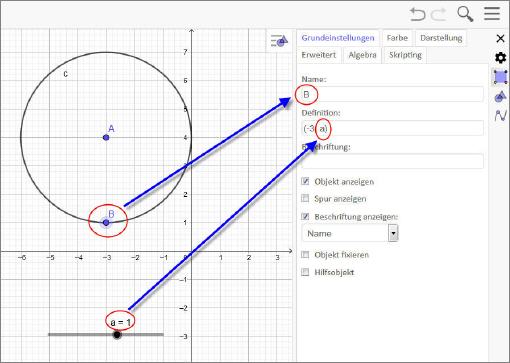Close the properties panel with X
This screenshot has height=363, width=510.
click(x=500, y=38)
